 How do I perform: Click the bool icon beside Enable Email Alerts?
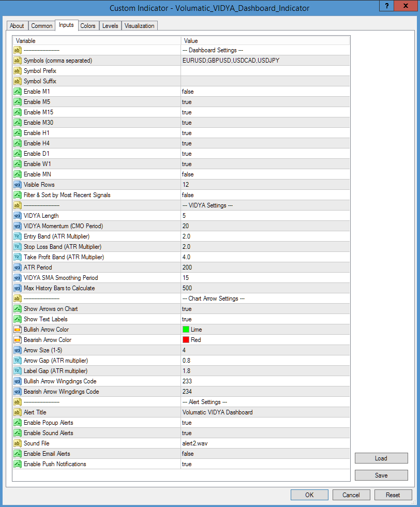coord(18,454)
